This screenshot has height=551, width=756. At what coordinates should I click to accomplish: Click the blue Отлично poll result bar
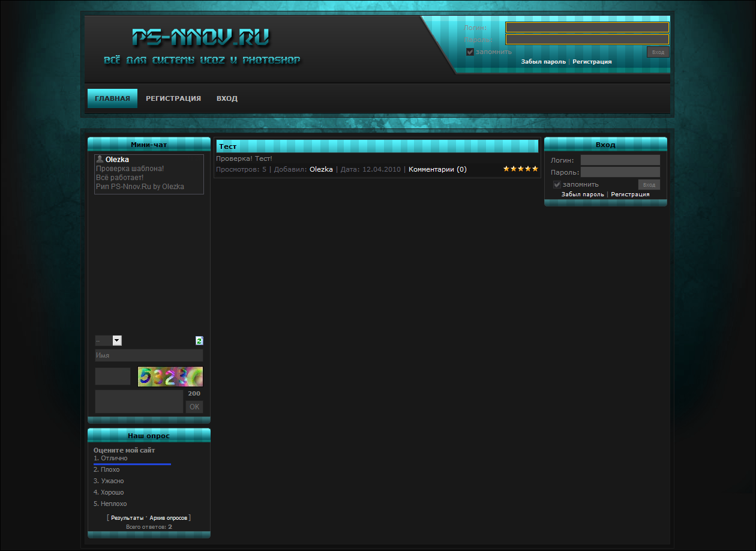[x=132, y=464]
